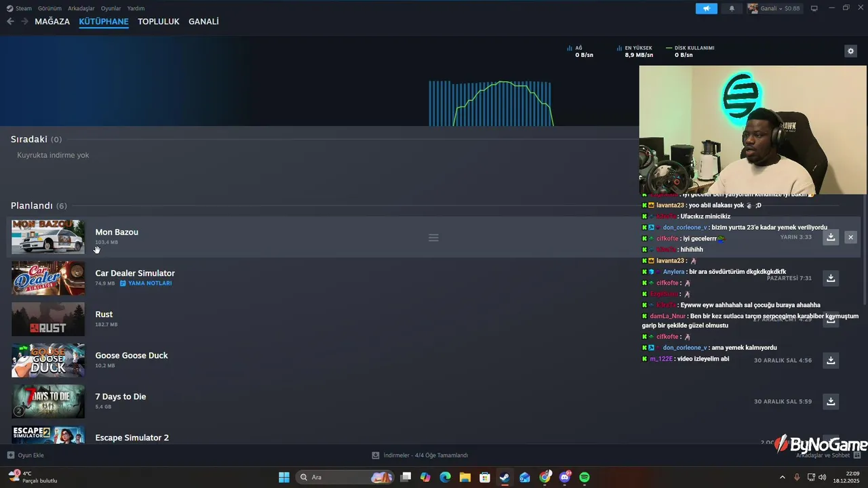Go back with the left arrow
868x488 pixels.
(10, 22)
